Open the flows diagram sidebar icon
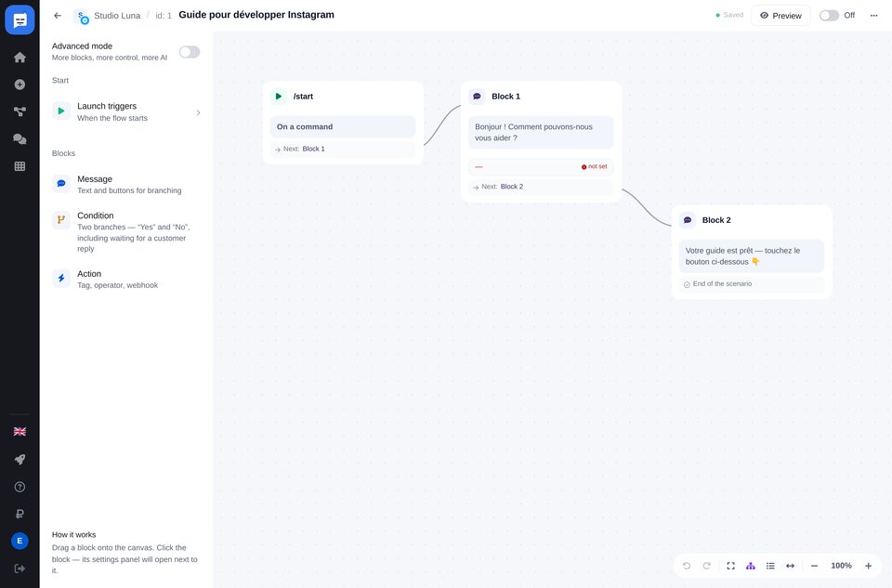 click(20, 112)
